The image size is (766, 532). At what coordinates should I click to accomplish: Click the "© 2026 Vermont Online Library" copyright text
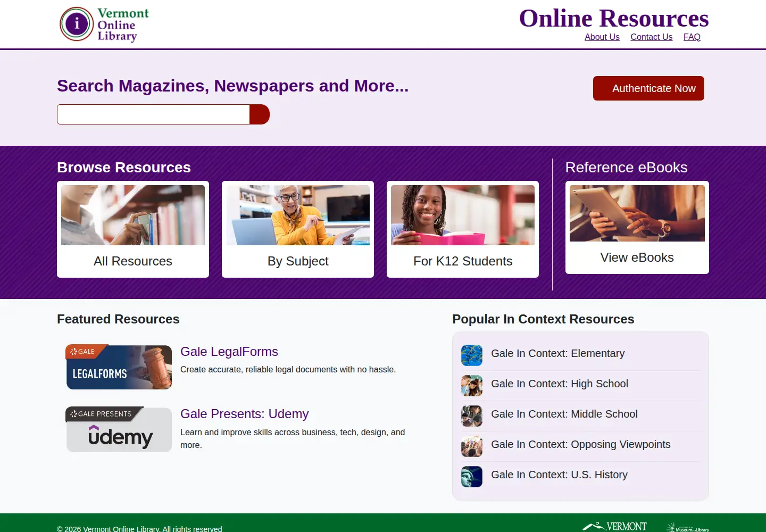pos(139,529)
